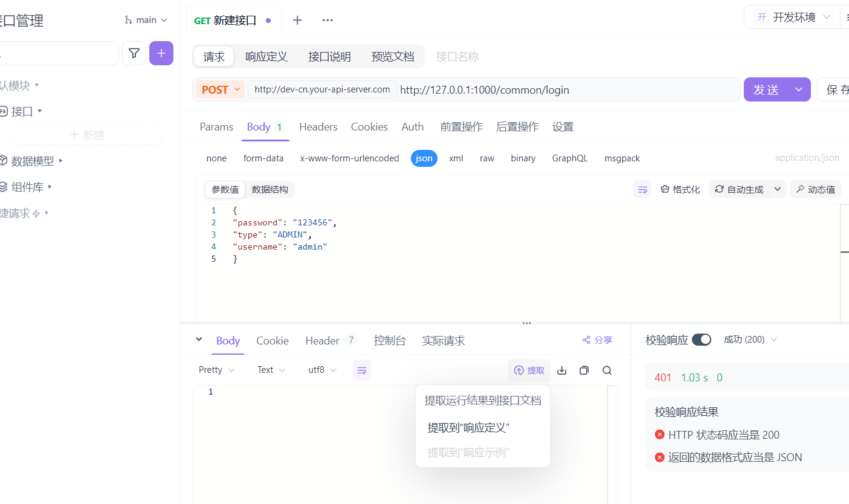This screenshot has width=849, height=504.
Task: Select the binary body type
Action: pos(523,158)
